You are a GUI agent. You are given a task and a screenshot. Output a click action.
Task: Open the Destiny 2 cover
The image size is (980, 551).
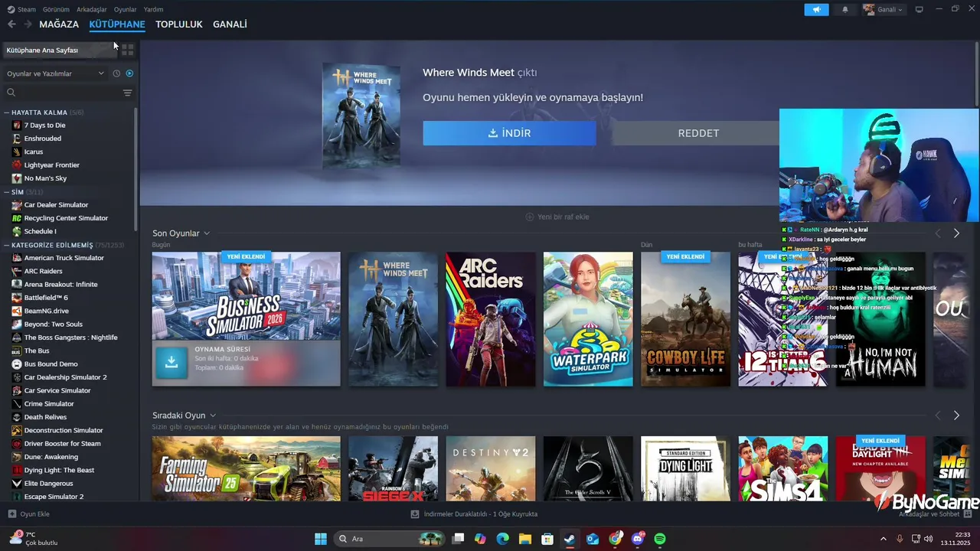(491, 468)
